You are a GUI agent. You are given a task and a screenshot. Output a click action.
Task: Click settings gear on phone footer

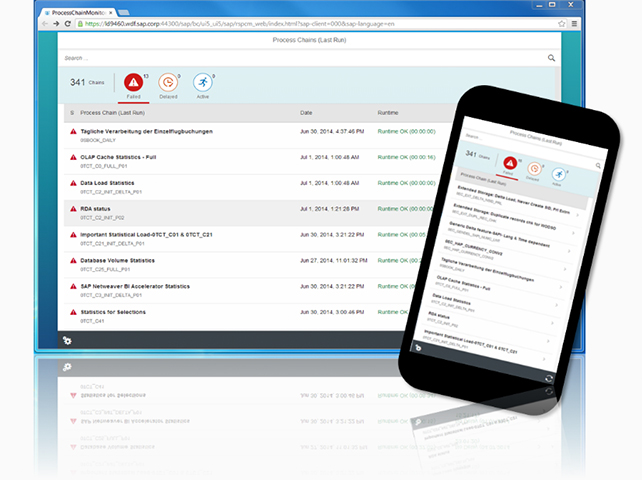pos(418,348)
